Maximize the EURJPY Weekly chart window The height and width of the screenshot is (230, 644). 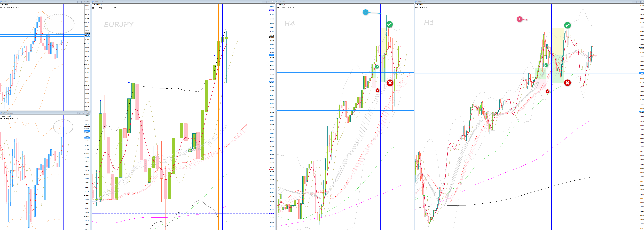point(84,113)
